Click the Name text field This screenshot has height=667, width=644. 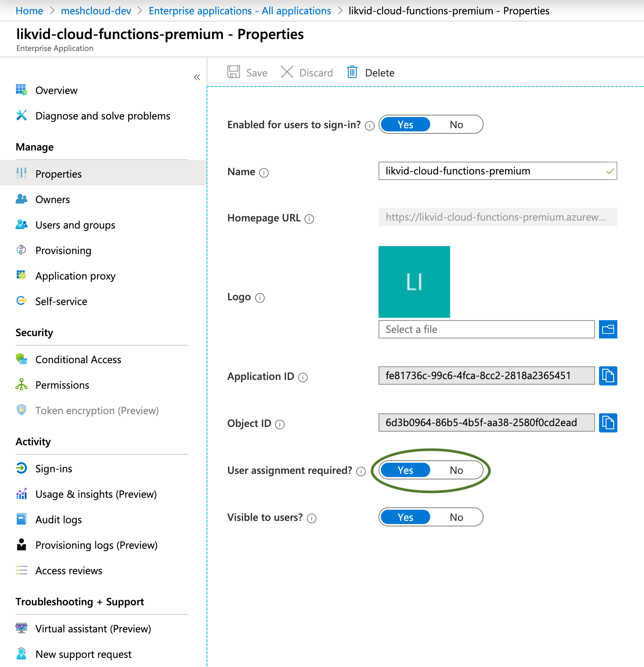[x=492, y=171]
